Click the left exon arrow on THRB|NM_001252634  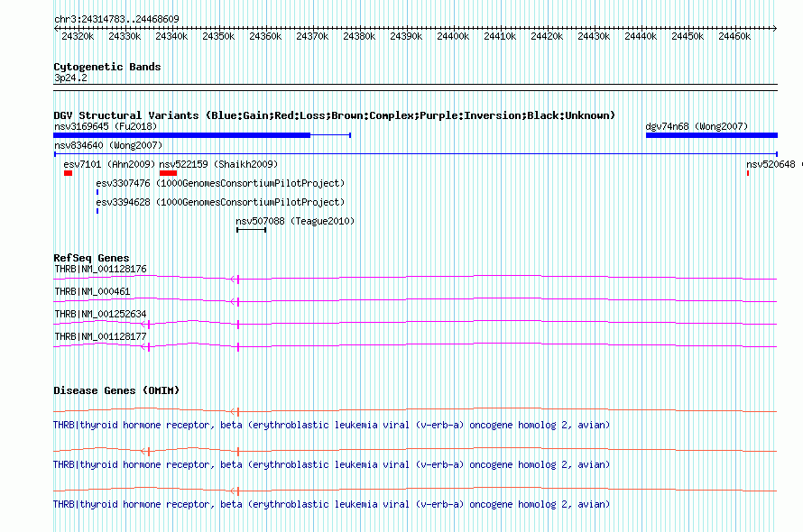145,324
